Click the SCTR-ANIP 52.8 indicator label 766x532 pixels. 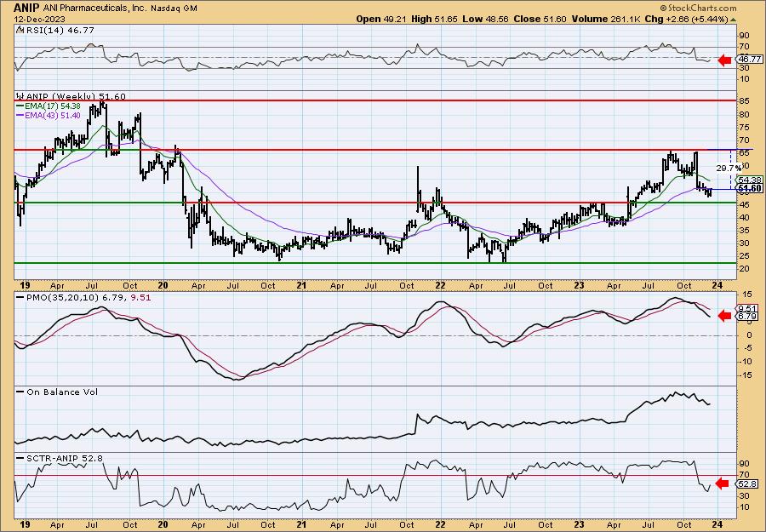click(65, 458)
